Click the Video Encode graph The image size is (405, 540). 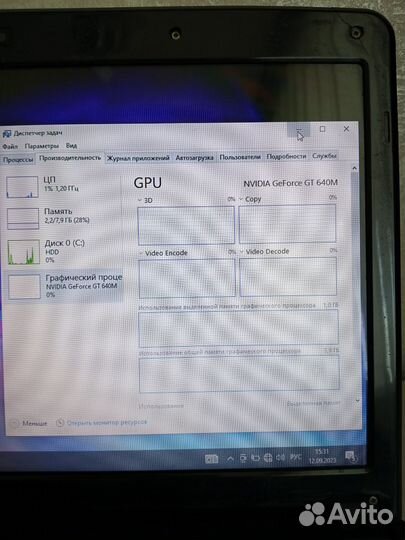pyautogui.click(x=187, y=278)
